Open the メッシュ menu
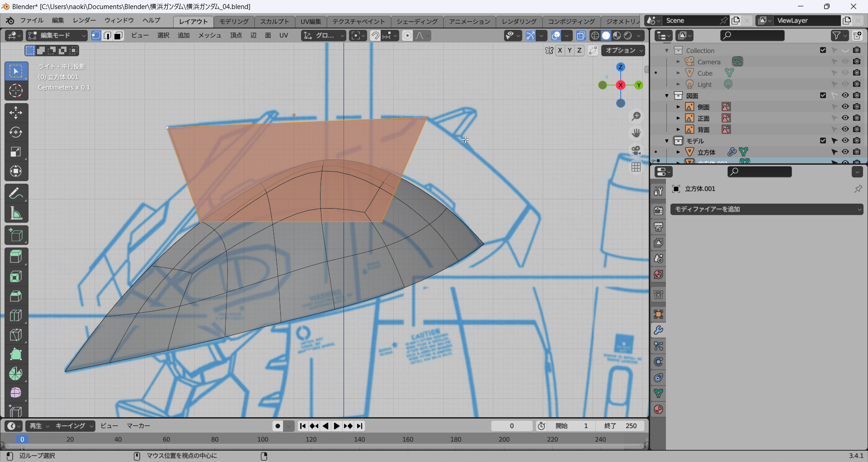 pos(210,35)
